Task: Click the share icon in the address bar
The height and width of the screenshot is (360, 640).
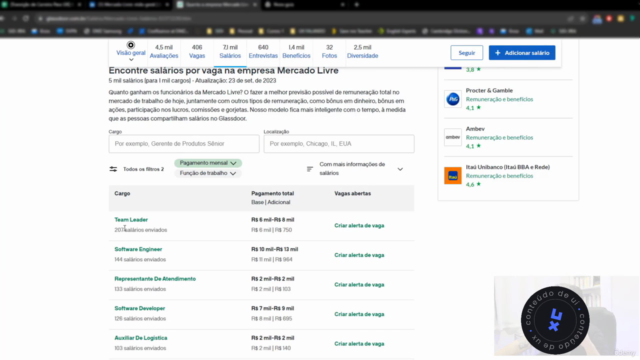Action: coord(571,18)
